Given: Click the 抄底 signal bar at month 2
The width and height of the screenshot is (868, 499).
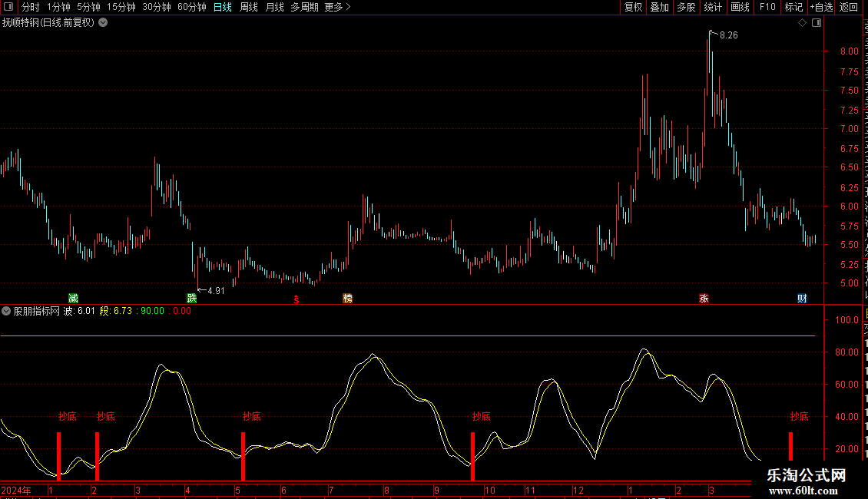Looking at the screenshot, I should 97,457.
